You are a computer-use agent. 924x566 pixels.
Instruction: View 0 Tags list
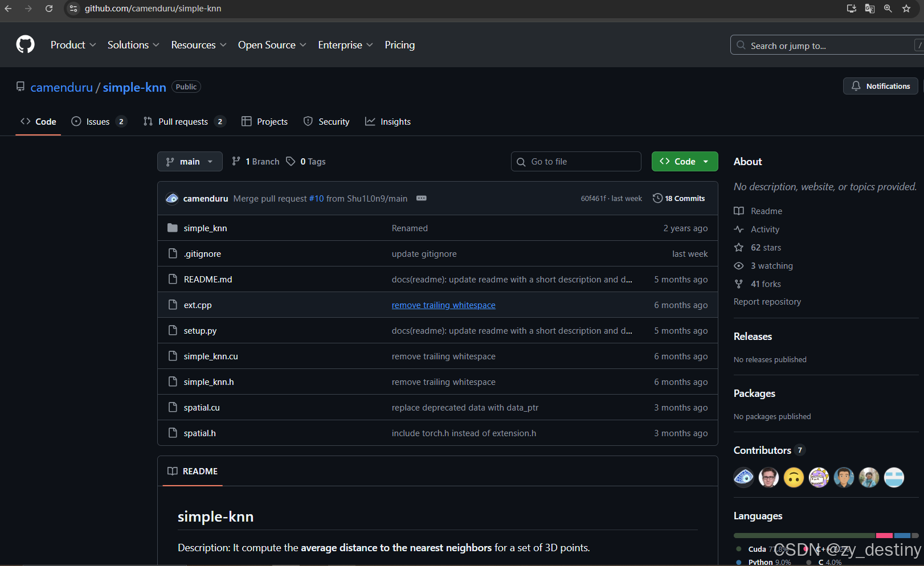pyautogui.click(x=306, y=162)
